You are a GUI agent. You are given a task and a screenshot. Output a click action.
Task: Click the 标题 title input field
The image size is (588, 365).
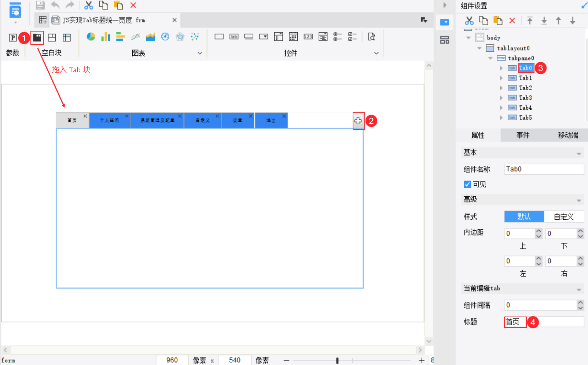544,322
